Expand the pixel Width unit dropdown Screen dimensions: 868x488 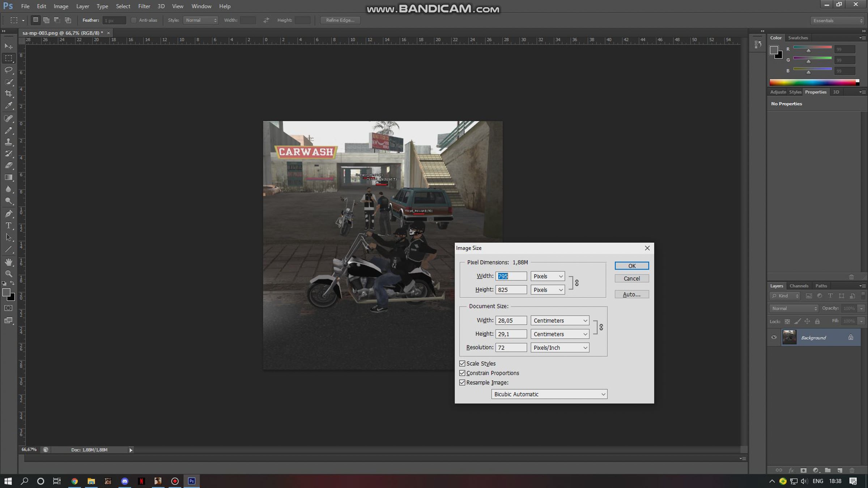pyautogui.click(x=548, y=276)
